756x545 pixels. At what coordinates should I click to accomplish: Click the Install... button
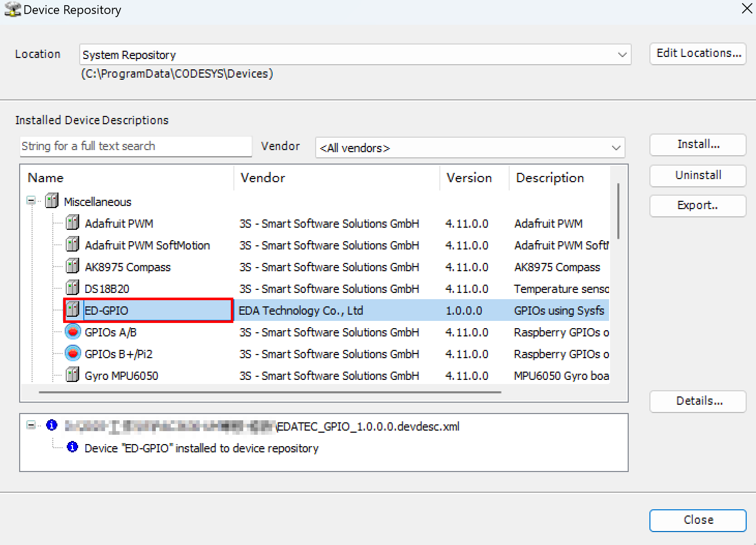(x=698, y=144)
